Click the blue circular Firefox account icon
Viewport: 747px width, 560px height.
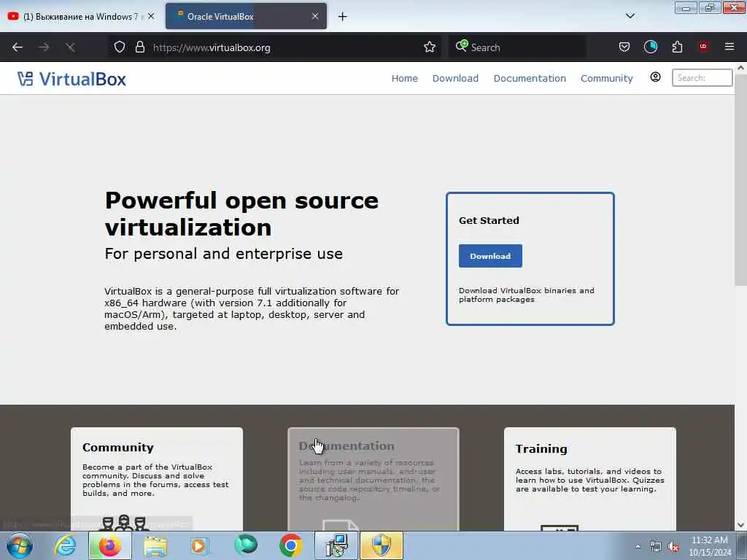(650, 47)
